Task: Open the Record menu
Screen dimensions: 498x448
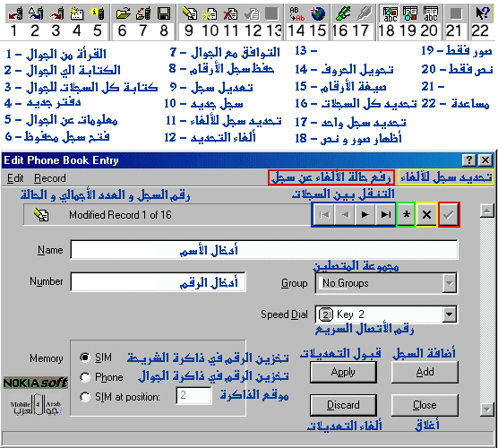Action: 50,178
